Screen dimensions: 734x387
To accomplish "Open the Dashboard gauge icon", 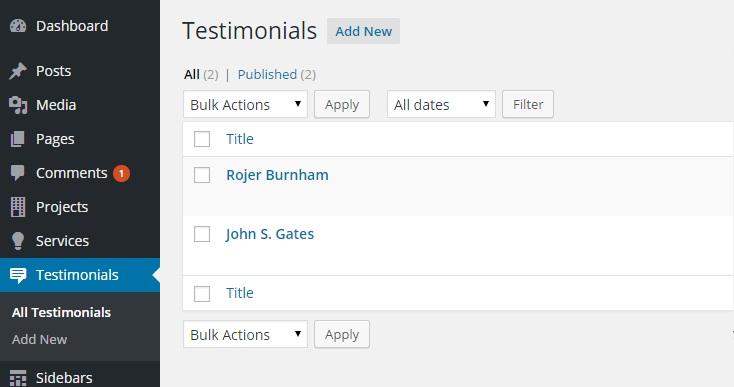I will click(x=18, y=26).
